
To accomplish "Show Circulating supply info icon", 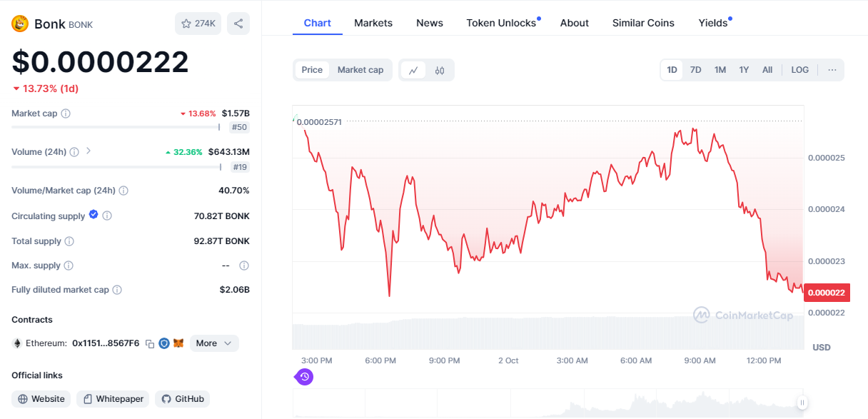I will click(x=107, y=216).
